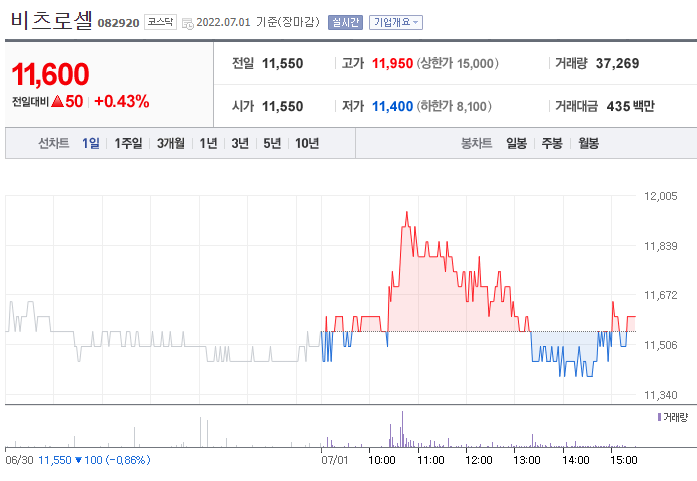Screen dimensions: 697x481
Task: Select the 1년 line chart tab
Action: (x=208, y=143)
